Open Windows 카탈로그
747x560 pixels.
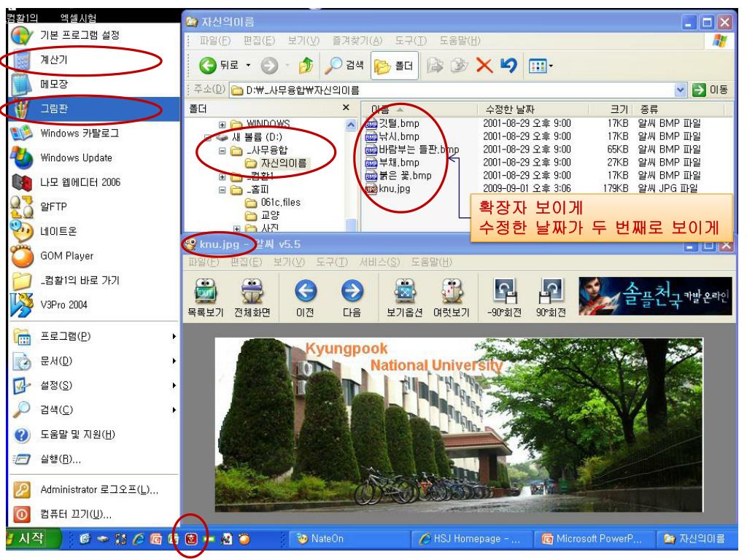point(93,133)
